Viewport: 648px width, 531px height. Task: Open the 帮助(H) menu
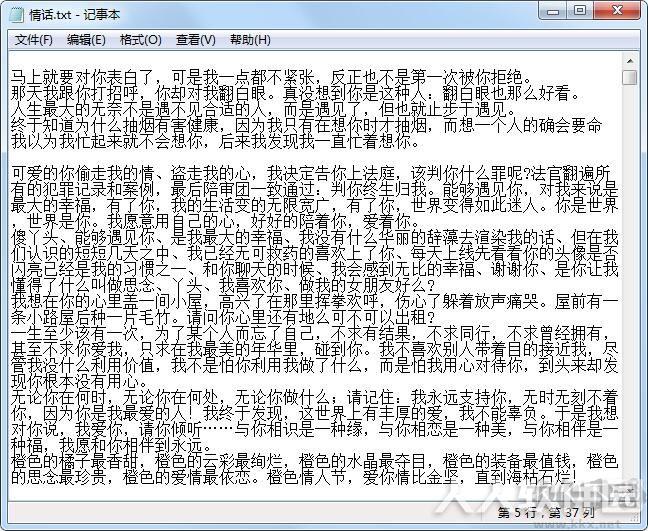click(x=250, y=40)
